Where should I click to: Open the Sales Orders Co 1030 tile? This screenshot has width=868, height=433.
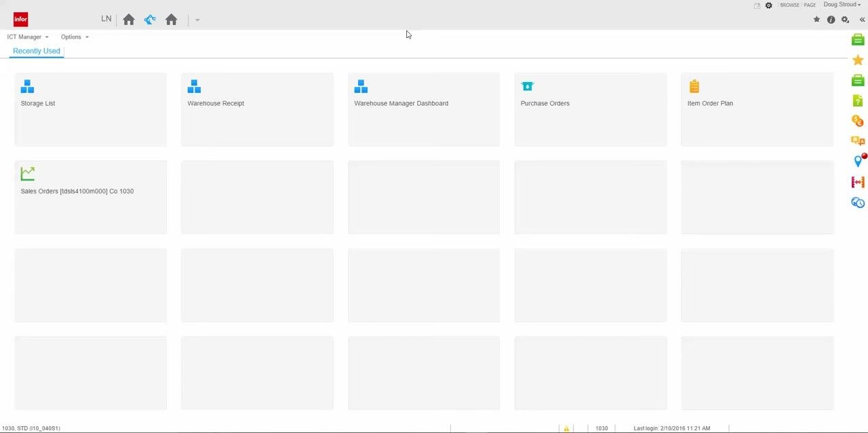[x=90, y=197]
